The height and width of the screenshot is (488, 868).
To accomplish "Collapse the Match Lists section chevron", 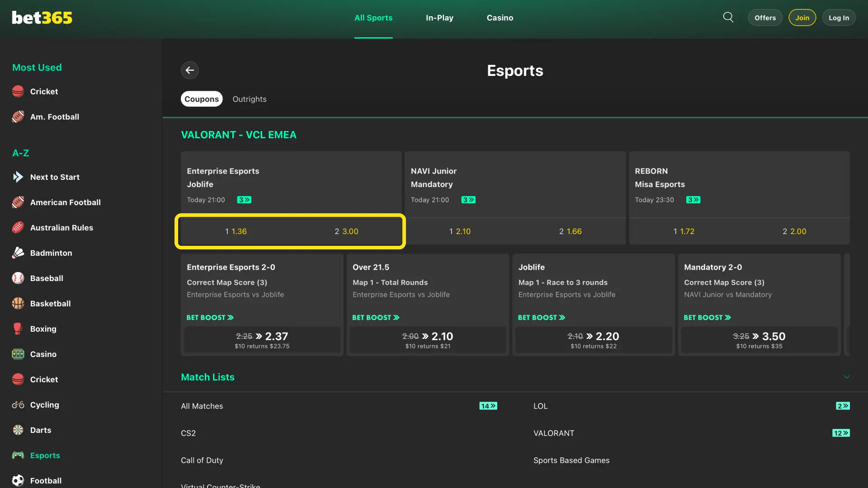I will point(847,377).
